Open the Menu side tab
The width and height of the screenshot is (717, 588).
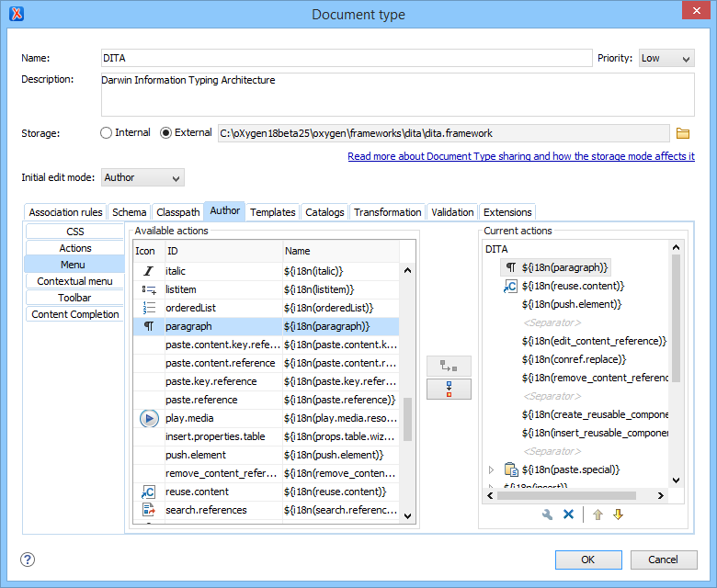[74, 265]
